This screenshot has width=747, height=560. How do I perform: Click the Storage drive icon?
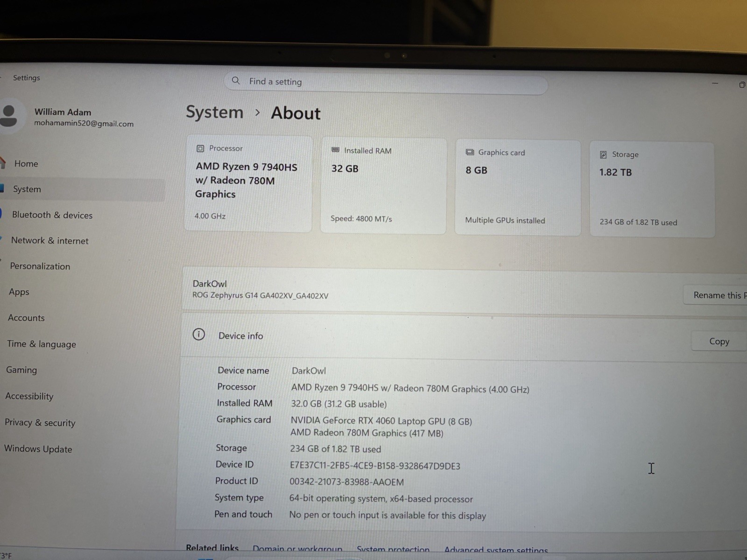603,154
